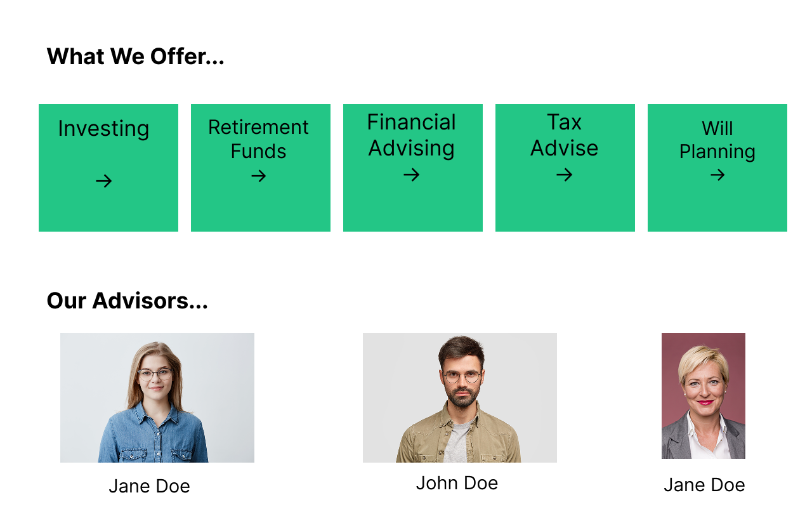Click the "Our Advisors..." heading
The width and height of the screenshot is (812, 528).
pos(128,300)
